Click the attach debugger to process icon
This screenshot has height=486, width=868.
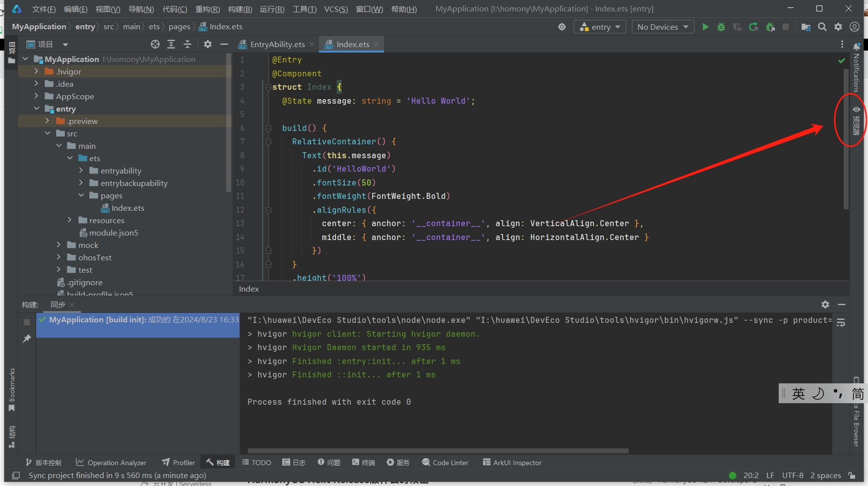pos(770,27)
